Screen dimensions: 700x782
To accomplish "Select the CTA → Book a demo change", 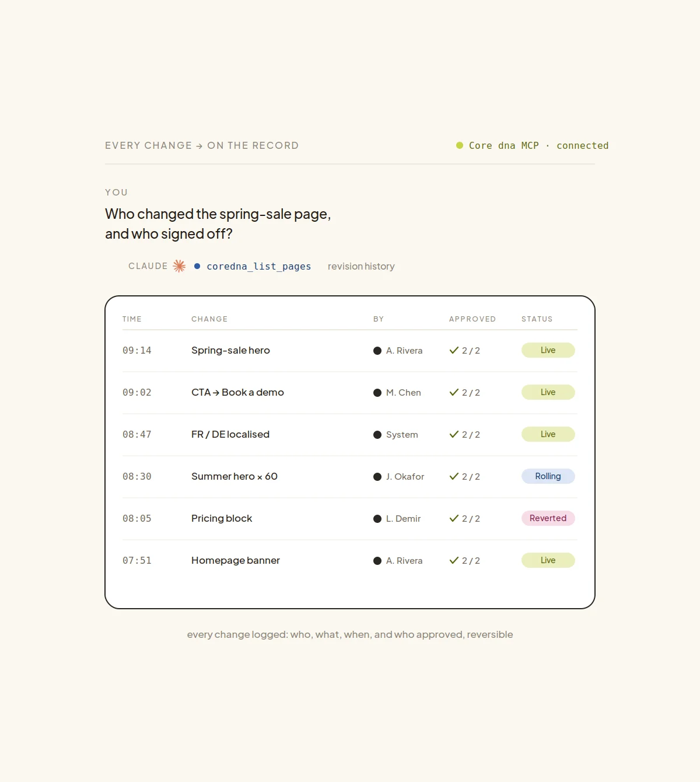I will (237, 392).
